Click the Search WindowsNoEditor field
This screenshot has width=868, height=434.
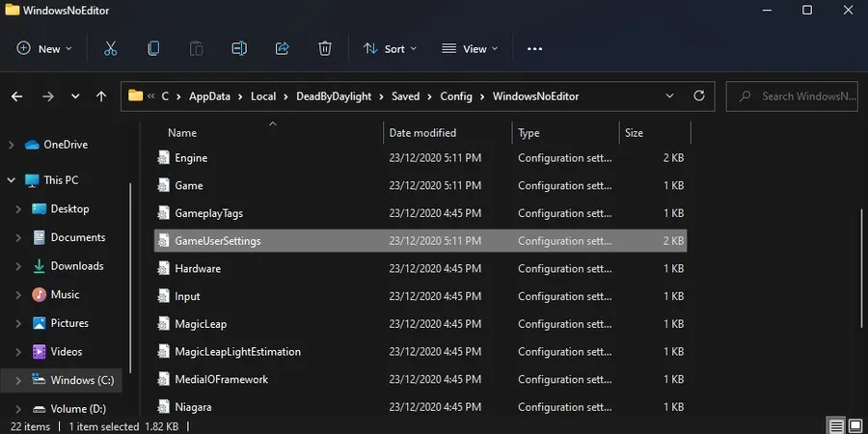click(792, 96)
